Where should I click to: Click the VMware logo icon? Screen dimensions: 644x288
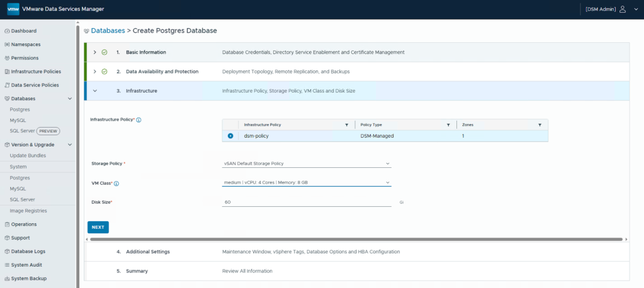[x=13, y=9]
